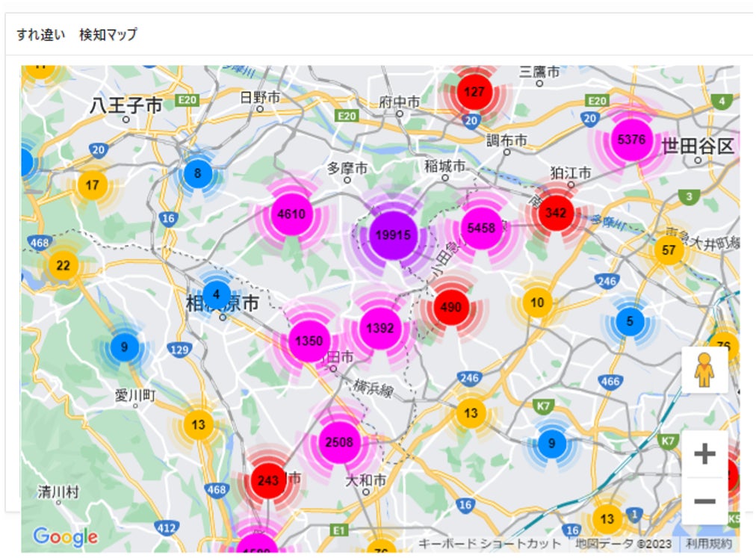Open the magenta 2508 cluster marker
Screen dimensions: 756x558
point(339,441)
